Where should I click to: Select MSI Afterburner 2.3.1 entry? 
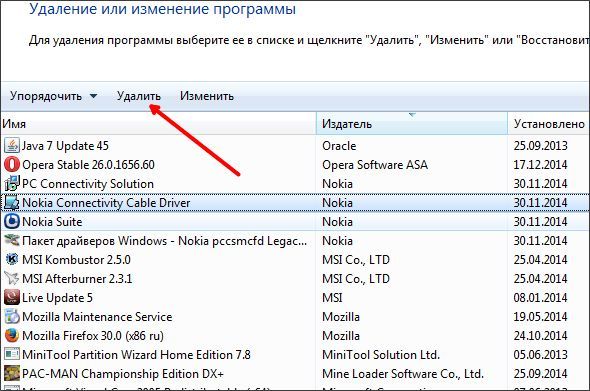295,278
